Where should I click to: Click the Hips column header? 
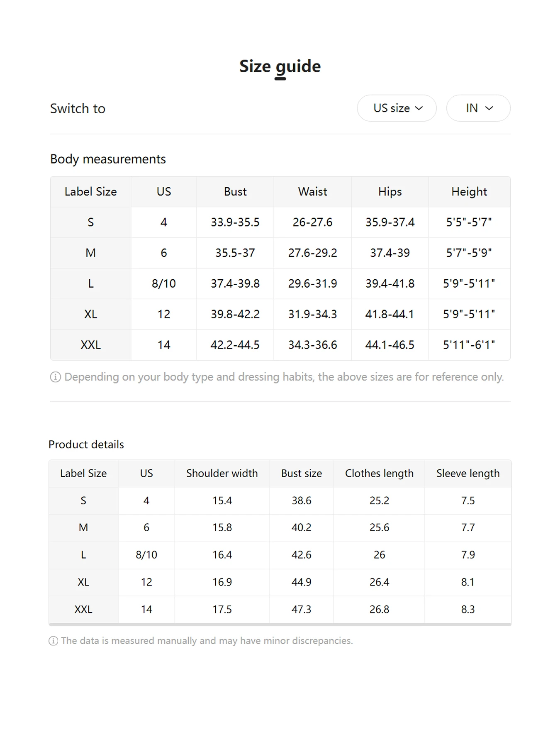390,192
